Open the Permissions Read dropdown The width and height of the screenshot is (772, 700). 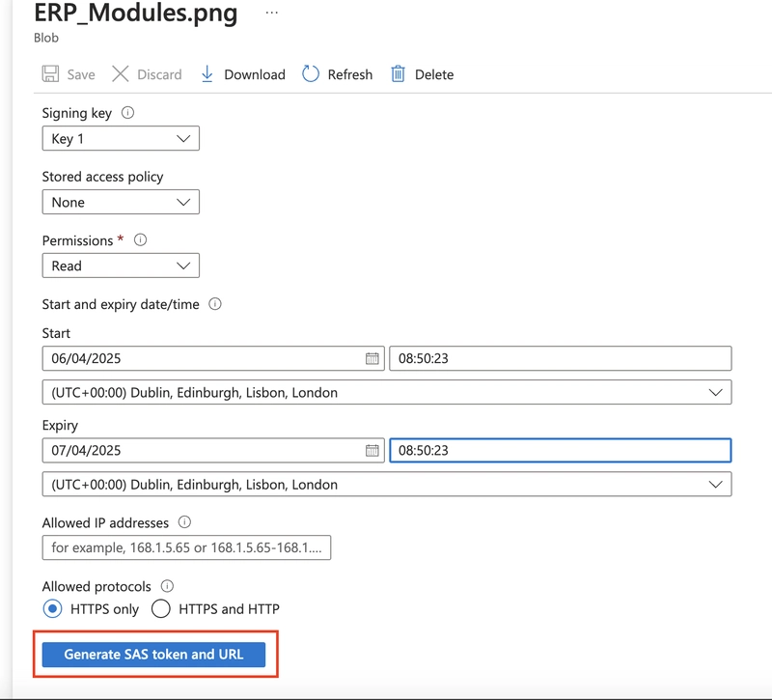click(121, 266)
